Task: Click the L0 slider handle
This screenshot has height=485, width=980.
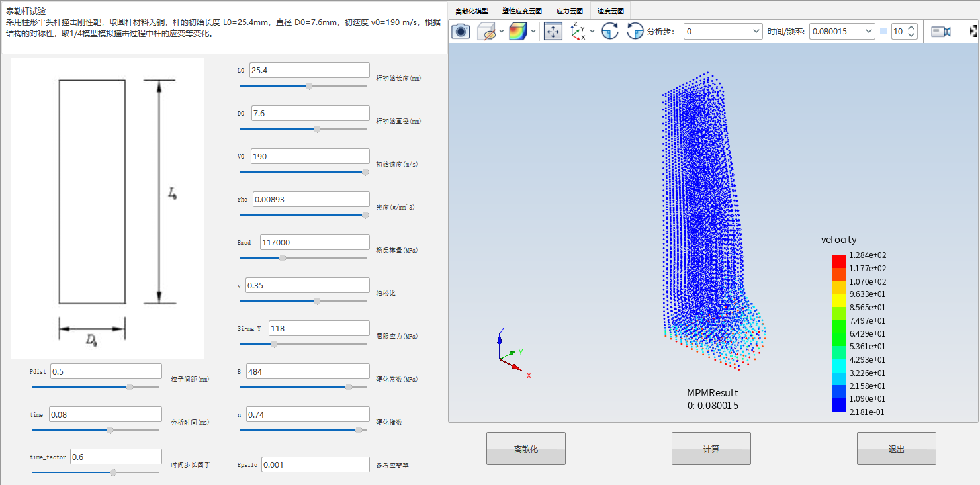Action: pyautogui.click(x=309, y=85)
